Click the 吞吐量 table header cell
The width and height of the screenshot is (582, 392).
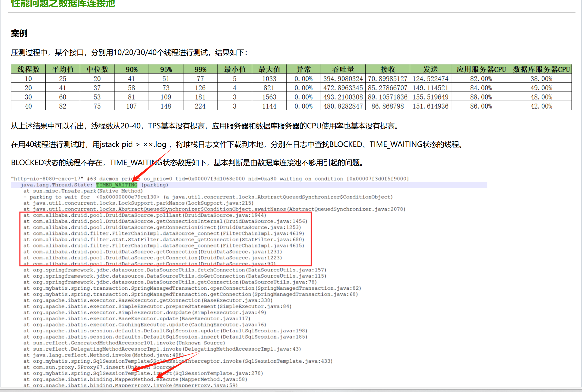[x=343, y=69]
